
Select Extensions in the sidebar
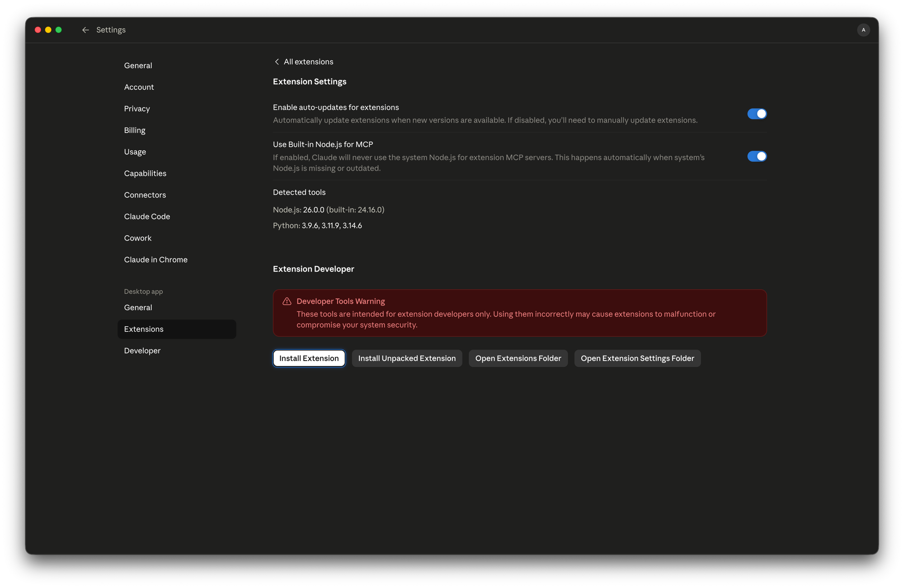coord(177,329)
